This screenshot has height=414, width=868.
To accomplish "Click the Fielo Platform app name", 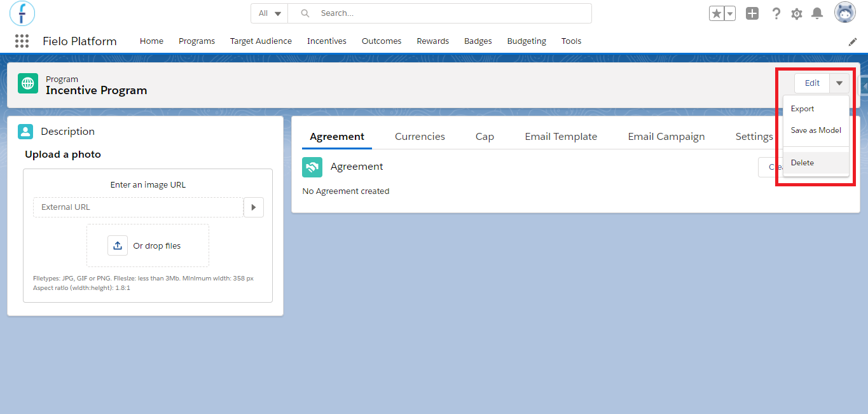I will point(79,41).
